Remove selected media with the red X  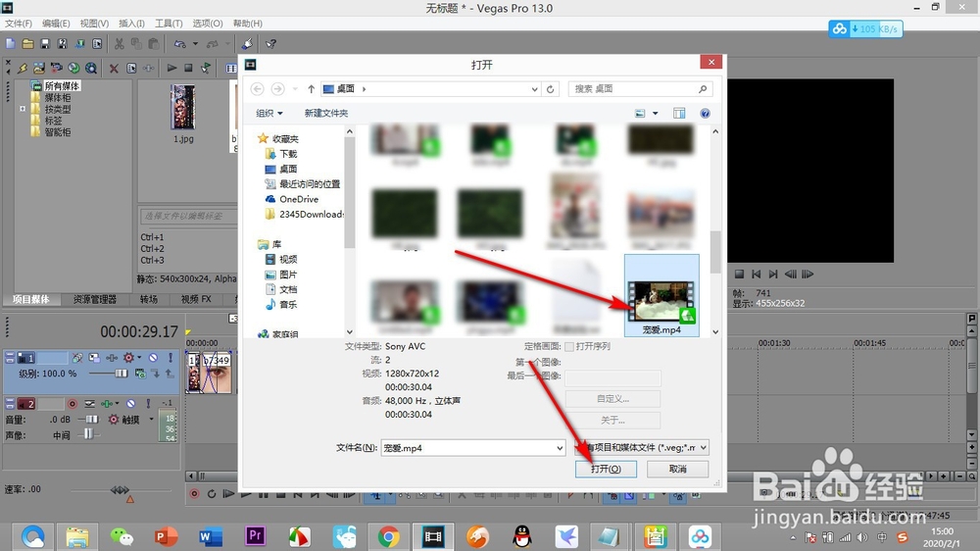click(114, 69)
